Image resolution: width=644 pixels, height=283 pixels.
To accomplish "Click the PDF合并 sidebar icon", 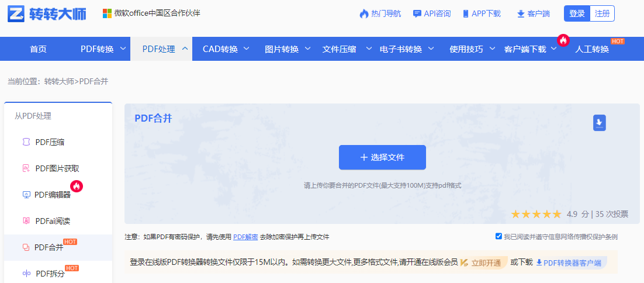I will (26, 247).
